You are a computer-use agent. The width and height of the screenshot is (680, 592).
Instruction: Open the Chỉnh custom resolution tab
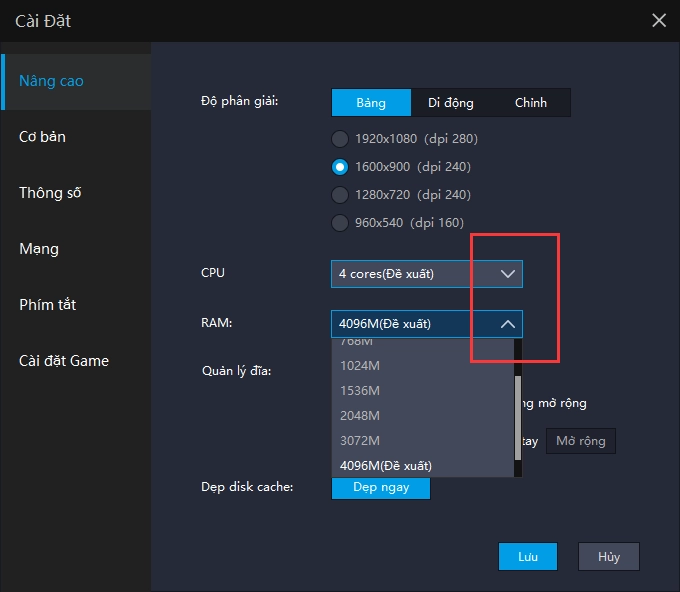click(x=531, y=103)
